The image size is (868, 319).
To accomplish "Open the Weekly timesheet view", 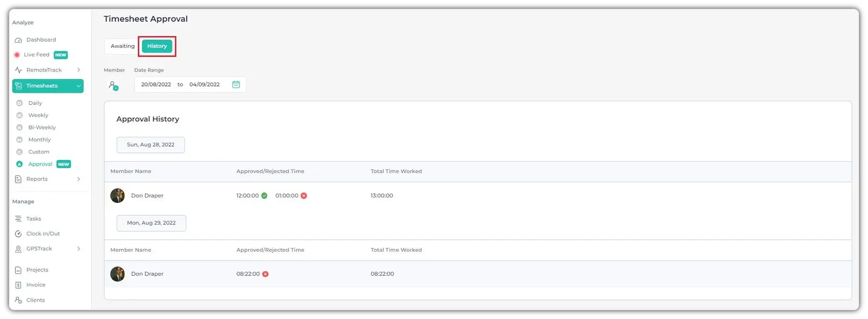I will point(38,116).
